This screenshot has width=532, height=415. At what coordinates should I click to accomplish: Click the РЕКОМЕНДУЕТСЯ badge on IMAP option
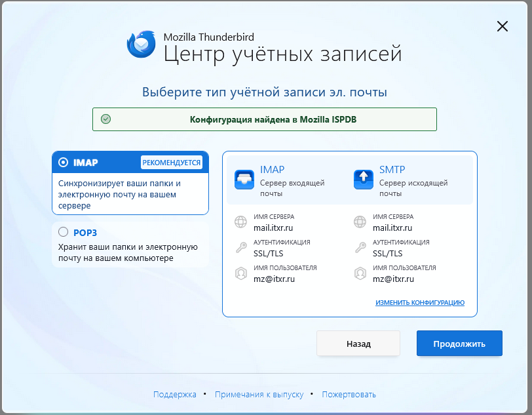[172, 162]
